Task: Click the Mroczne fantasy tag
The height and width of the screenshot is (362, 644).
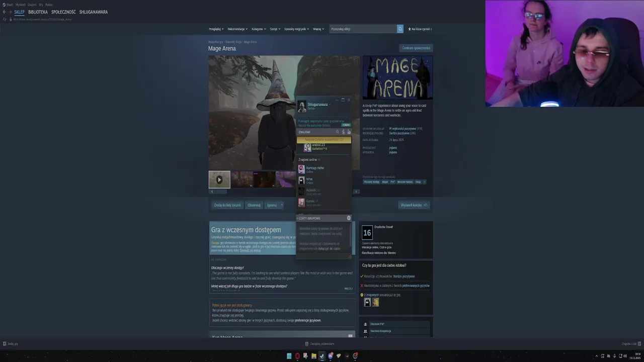Action: [x=405, y=182]
